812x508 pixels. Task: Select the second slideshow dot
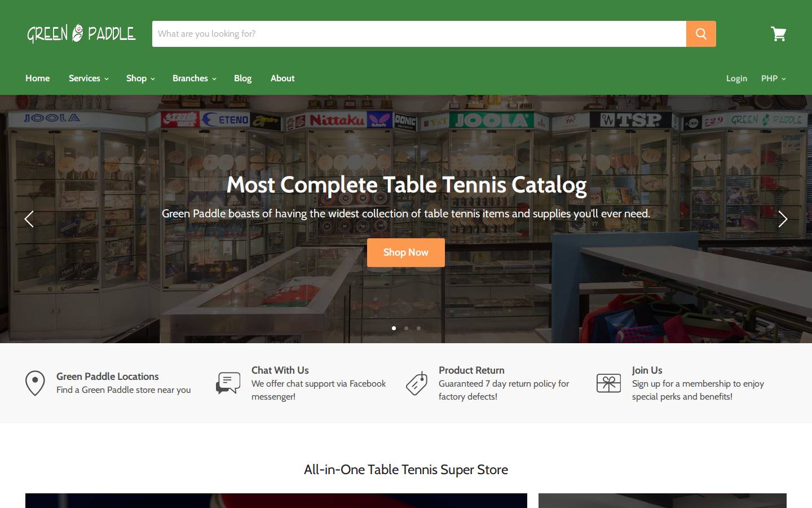(x=406, y=328)
